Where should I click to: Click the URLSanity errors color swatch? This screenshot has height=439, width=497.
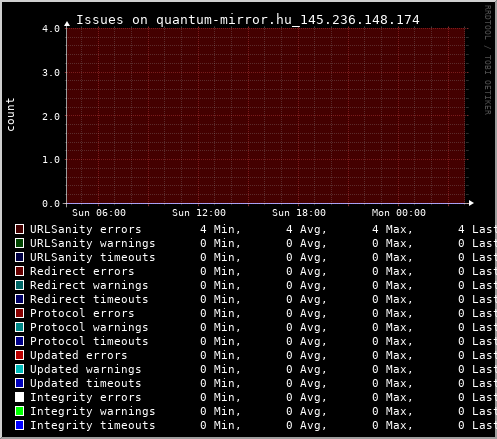click(x=19, y=229)
